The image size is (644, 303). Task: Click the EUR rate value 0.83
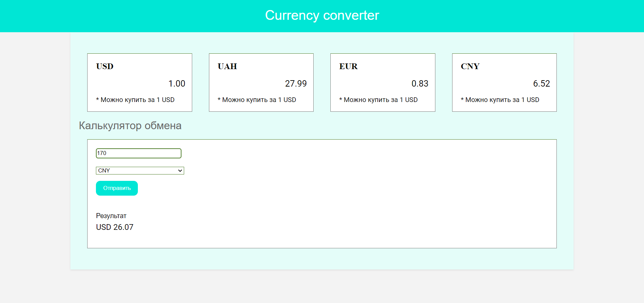tap(420, 84)
